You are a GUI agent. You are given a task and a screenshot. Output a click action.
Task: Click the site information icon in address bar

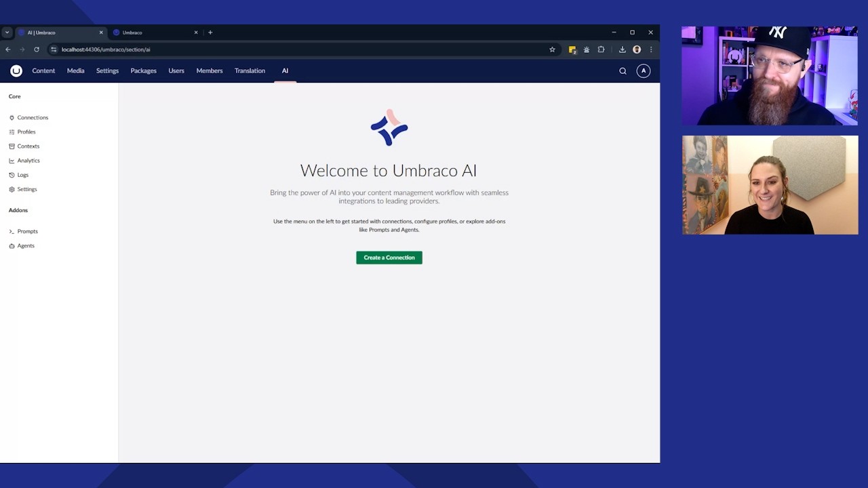[x=54, y=49]
